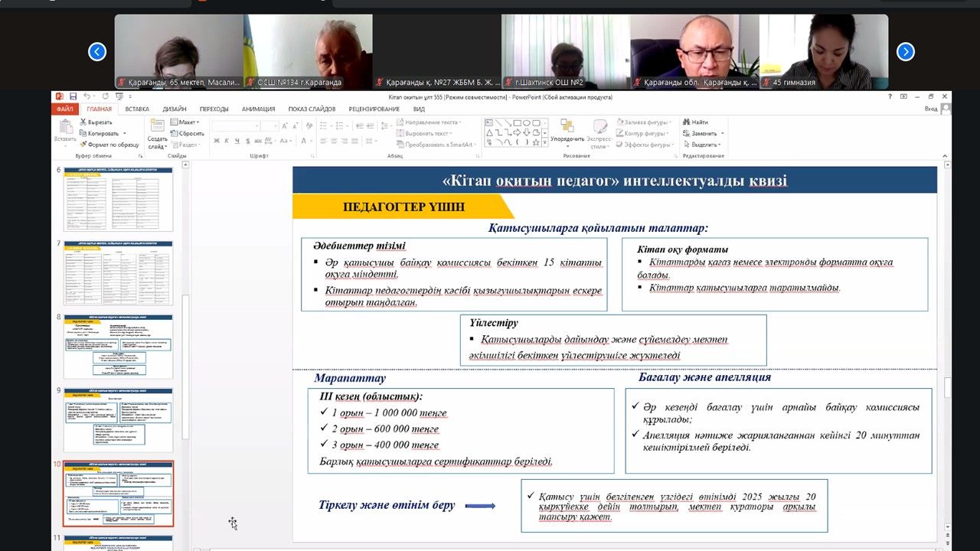
Task: Select Формат по образцу painter
Action: tap(83, 144)
